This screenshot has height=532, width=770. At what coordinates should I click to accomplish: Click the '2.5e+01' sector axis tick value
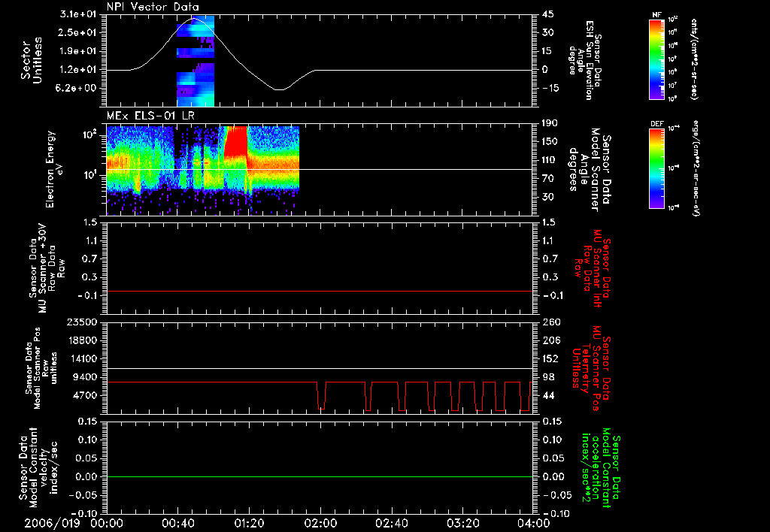tap(78, 32)
